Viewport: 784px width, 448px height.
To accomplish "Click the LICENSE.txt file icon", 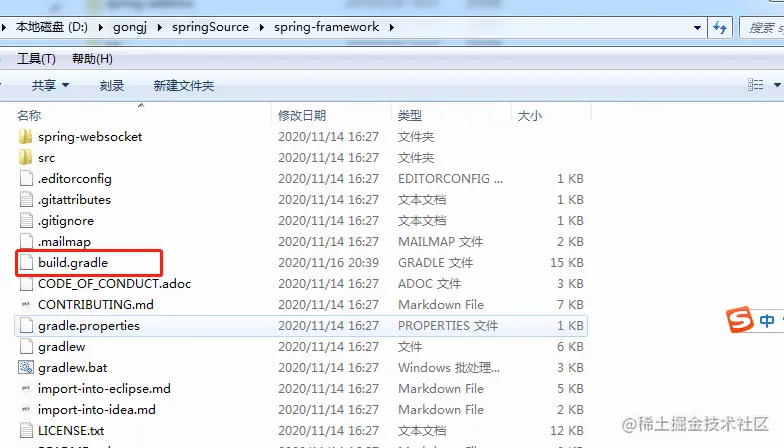I will [x=26, y=430].
